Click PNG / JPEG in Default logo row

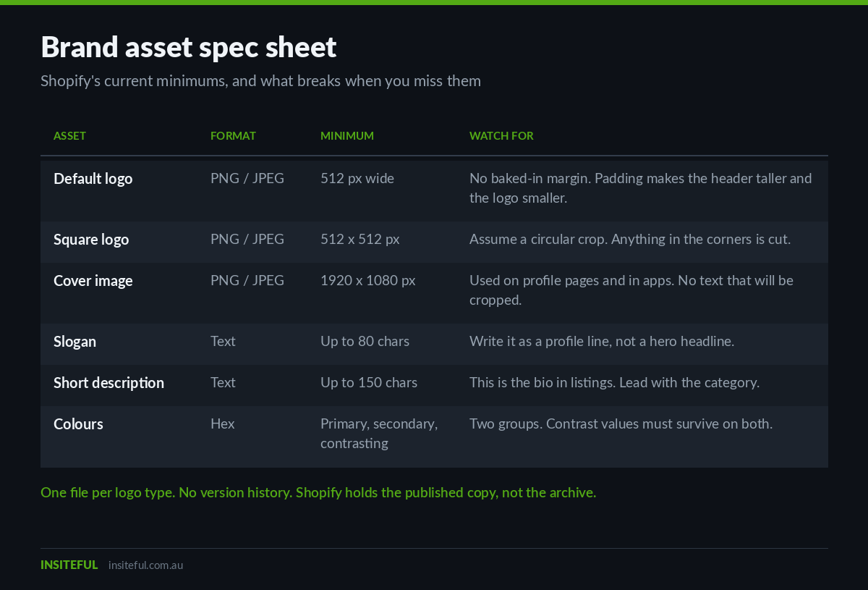247,178
